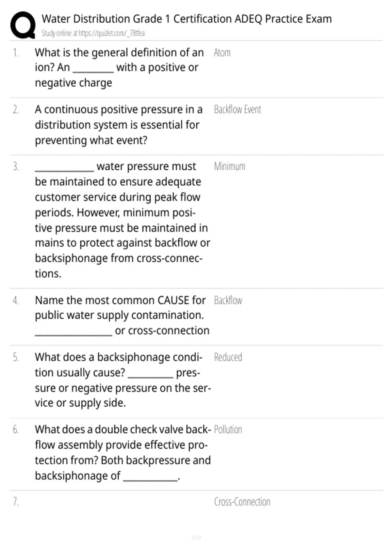Screen dimensions: 392x556
Task: Click question number 7
Action: [16, 502]
